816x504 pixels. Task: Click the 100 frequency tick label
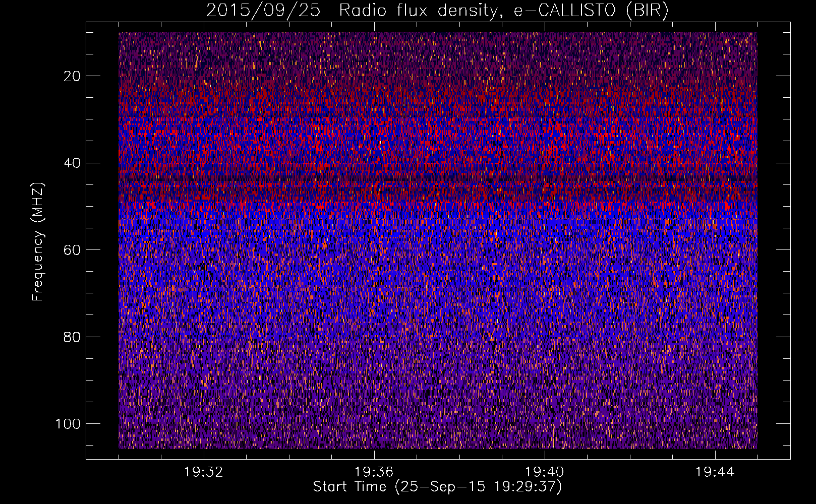click(68, 424)
